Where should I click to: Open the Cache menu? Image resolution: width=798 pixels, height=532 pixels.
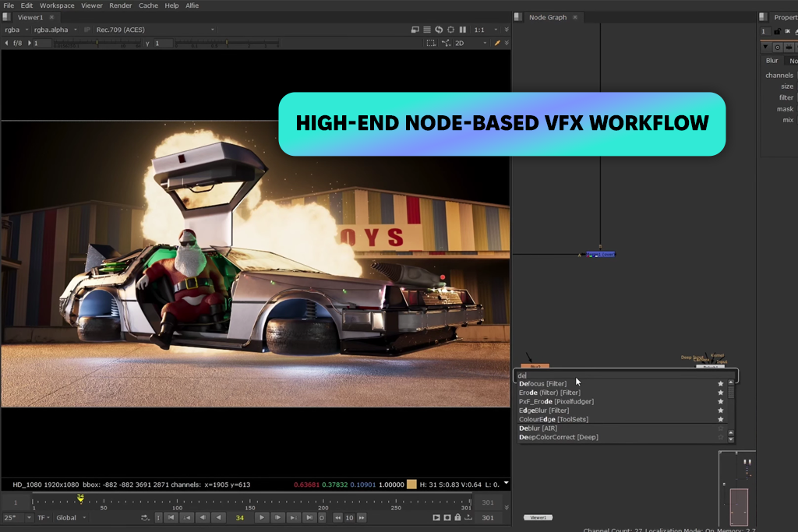[148, 5]
